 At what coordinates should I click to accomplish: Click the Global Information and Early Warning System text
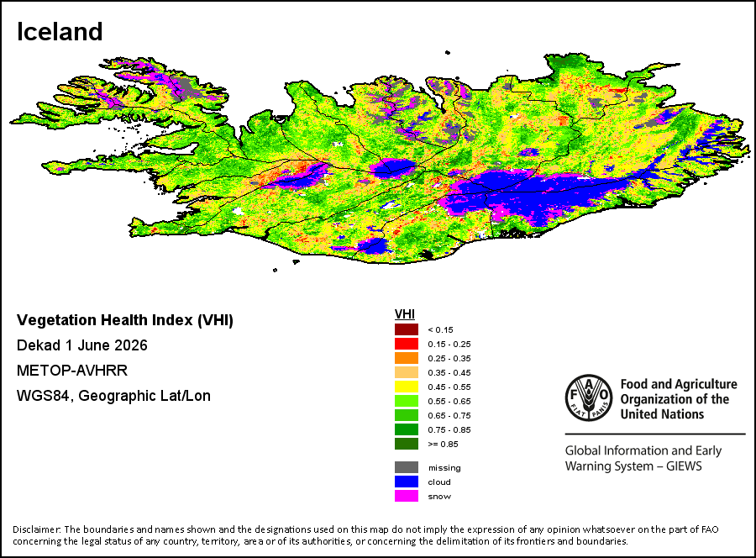(x=643, y=458)
